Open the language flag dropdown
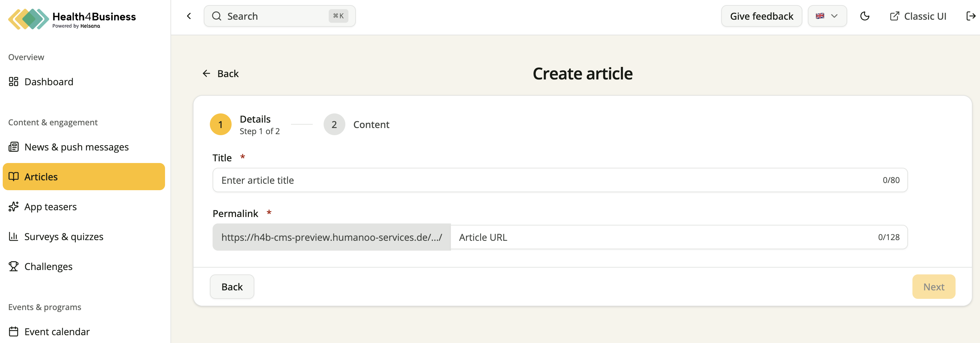 tap(827, 16)
